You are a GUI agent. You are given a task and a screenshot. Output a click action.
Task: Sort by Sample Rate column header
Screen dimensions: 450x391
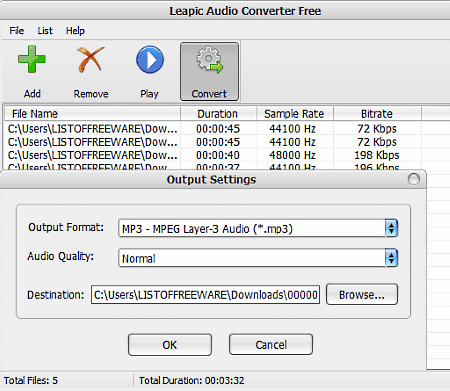pyautogui.click(x=295, y=114)
